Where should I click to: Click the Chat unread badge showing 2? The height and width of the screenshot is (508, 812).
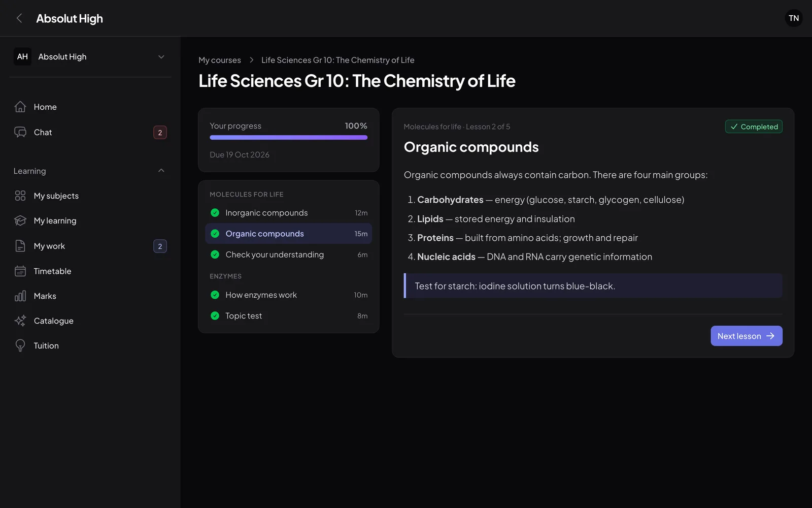pos(160,133)
